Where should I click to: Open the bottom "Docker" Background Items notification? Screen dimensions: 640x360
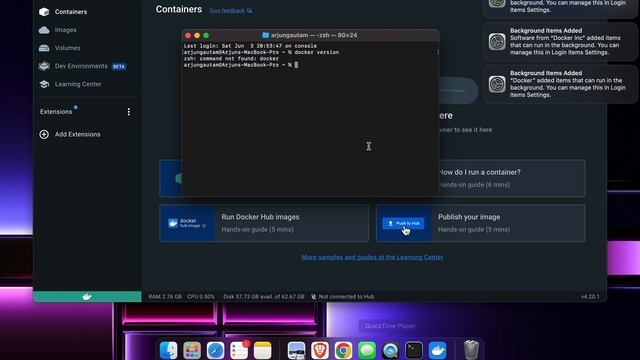[560, 84]
